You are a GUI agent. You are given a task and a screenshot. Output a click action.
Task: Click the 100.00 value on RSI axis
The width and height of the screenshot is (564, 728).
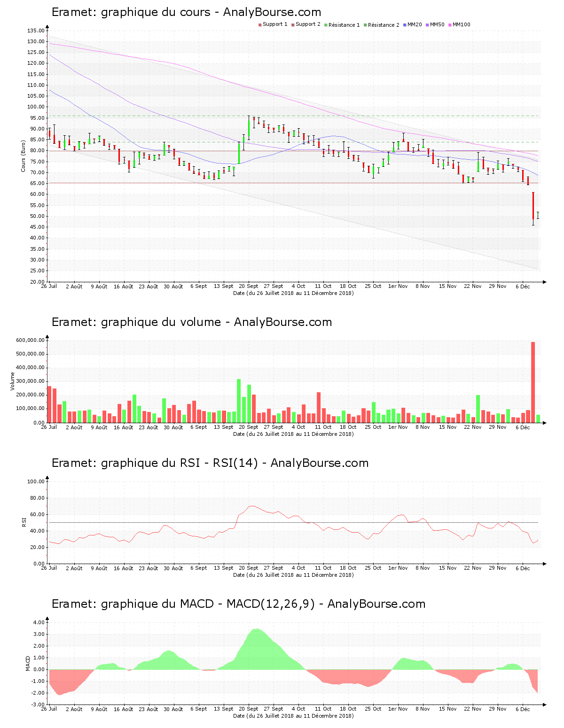coord(36,481)
